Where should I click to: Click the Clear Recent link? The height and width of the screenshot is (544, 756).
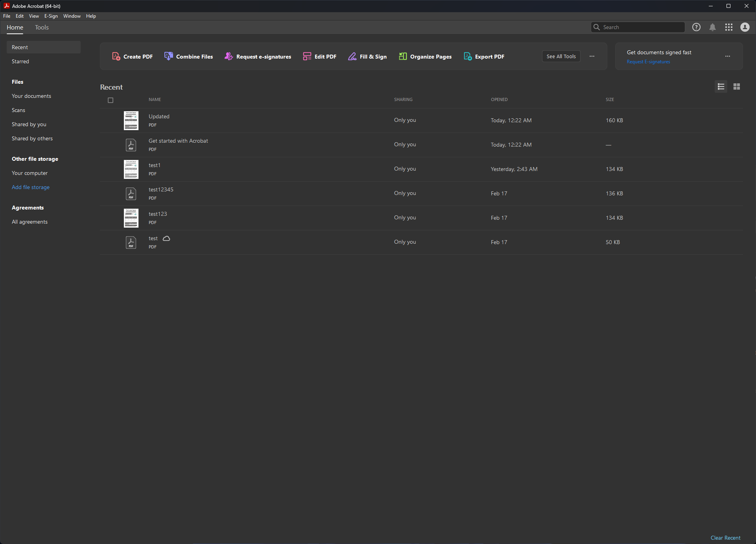coord(725,538)
